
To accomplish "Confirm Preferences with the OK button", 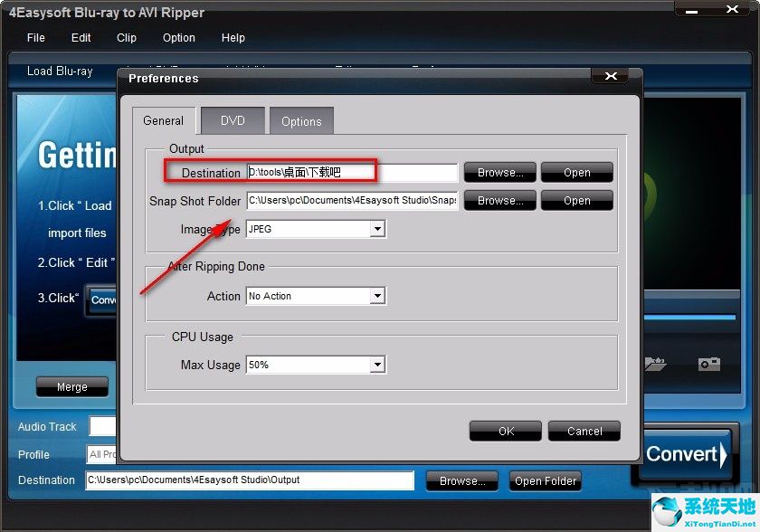I will coord(506,432).
